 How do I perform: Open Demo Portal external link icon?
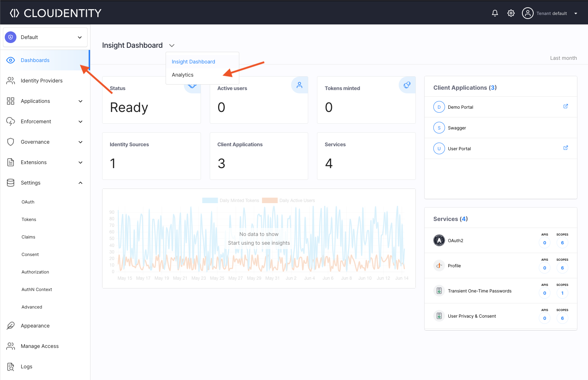[566, 106]
